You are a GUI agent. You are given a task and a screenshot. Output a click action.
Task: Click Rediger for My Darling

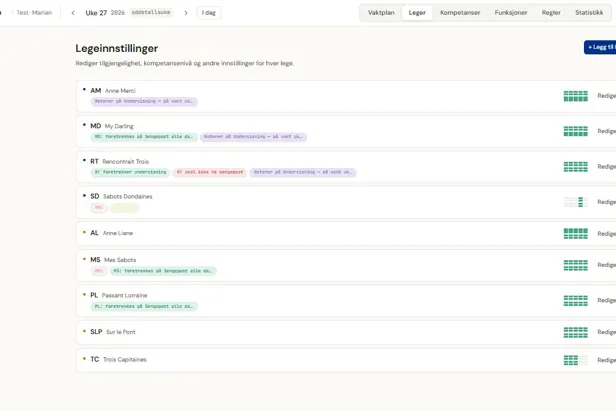607,131
